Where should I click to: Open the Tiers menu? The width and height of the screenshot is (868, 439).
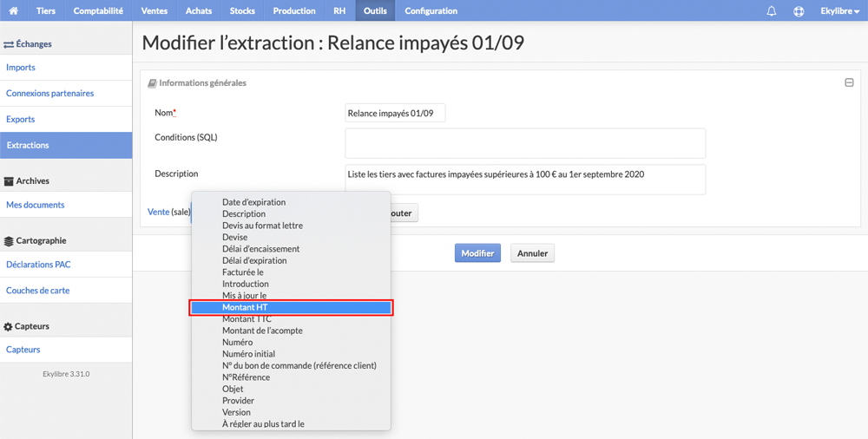[46, 10]
